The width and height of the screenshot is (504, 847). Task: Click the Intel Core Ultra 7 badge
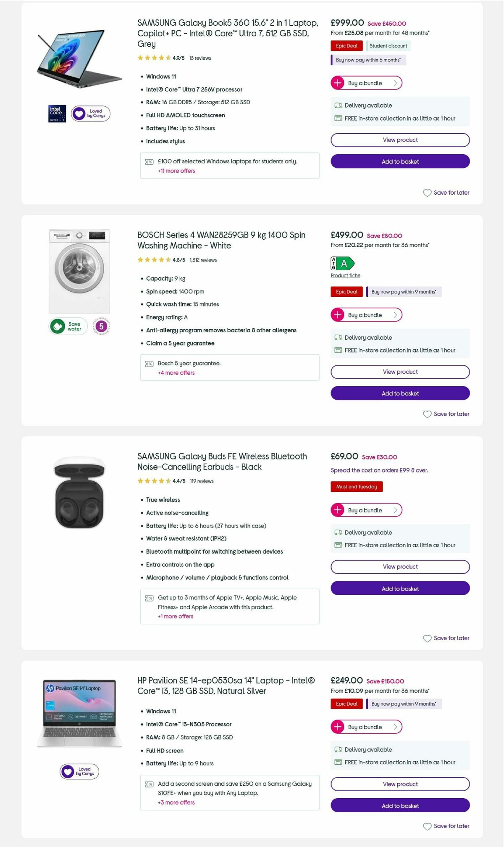pos(57,113)
